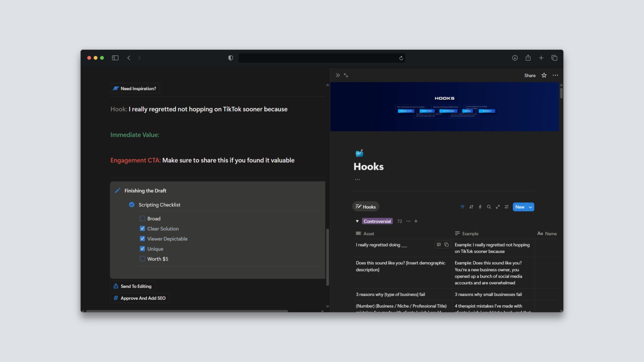644x362 pixels.
Task: Collapse the Controversial group triangle
Action: [357, 221]
